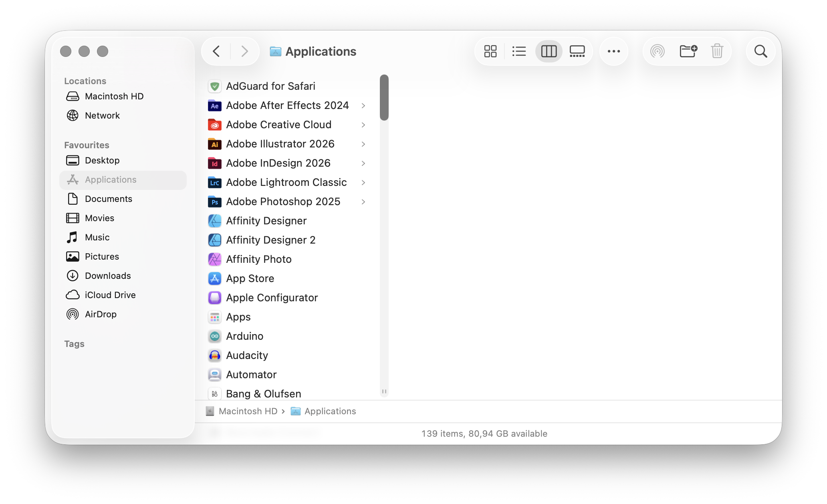This screenshot has width=827, height=504.
Task: Open the search magnifier
Action: [760, 51]
